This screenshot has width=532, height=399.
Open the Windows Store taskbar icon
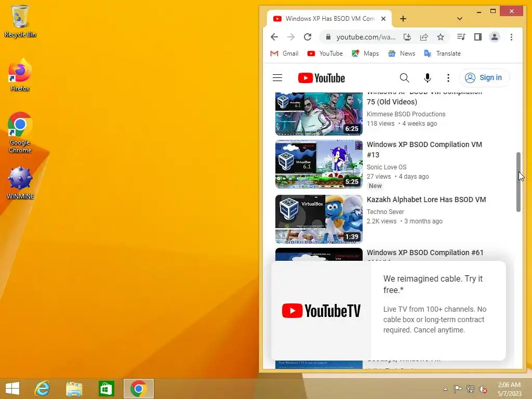pos(106,389)
